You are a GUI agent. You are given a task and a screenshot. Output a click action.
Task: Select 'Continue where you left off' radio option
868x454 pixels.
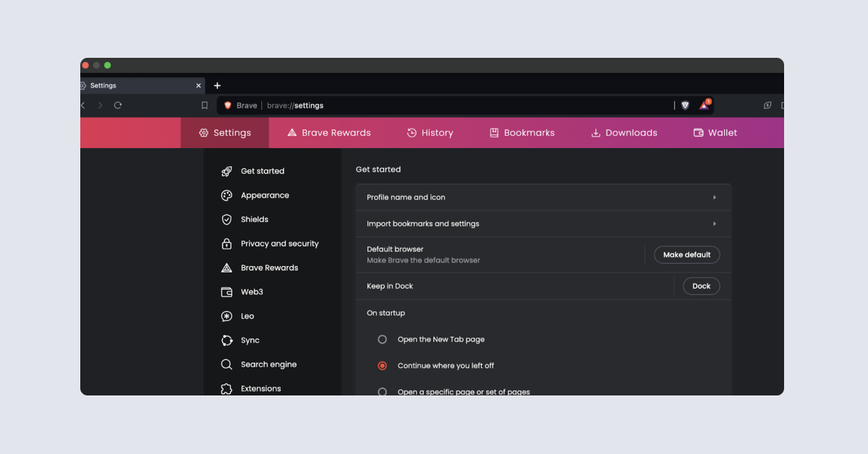[x=383, y=366]
